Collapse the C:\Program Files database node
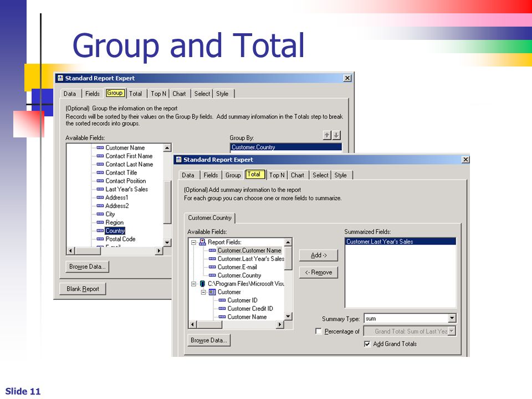 point(193,284)
